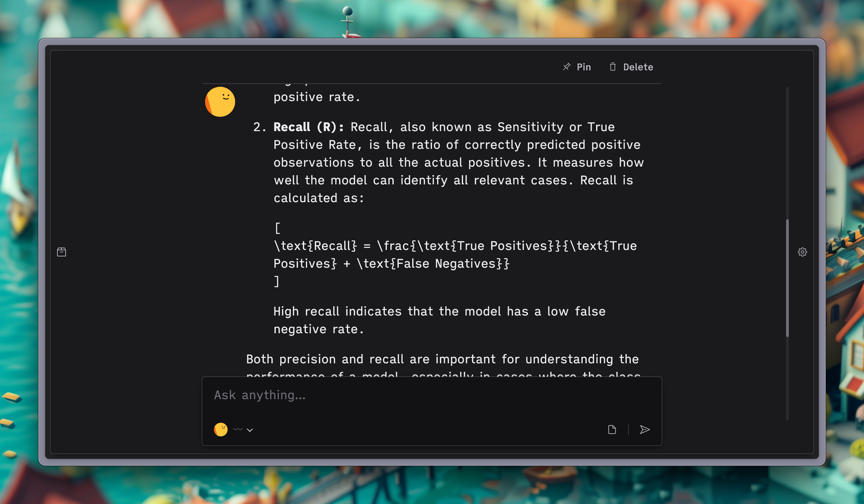Screen dimensions: 864x504
Task: Open the archive box icon on left edge
Action: coord(62,252)
